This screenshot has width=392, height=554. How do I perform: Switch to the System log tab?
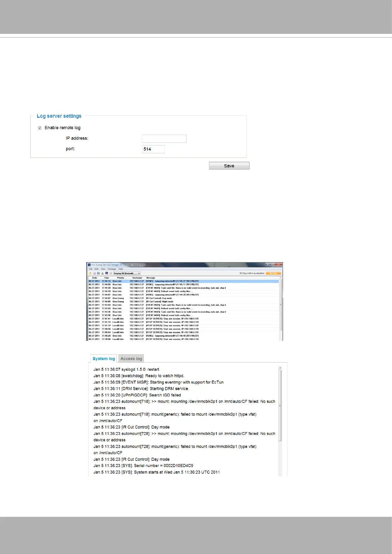click(x=104, y=359)
